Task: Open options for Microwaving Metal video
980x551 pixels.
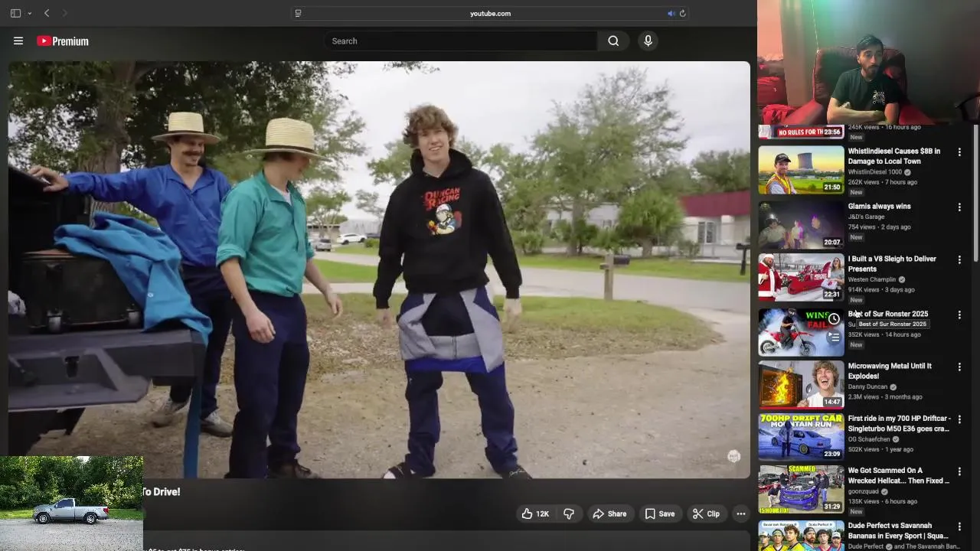Action: 959,367
